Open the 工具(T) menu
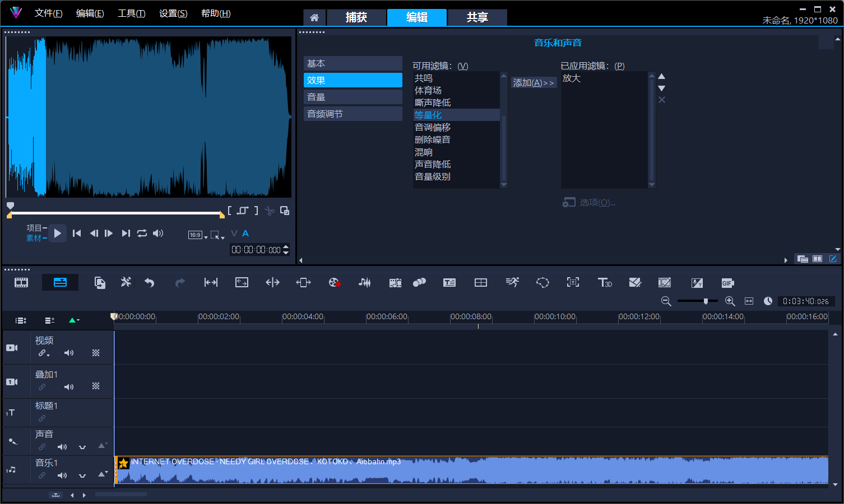Viewport: 844px width, 504px height. (132, 13)
